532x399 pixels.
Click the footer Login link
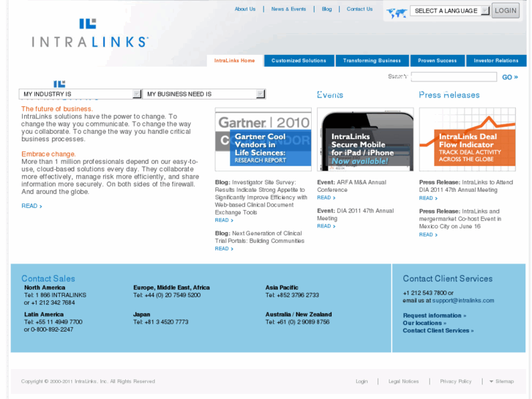coord(361,381)
